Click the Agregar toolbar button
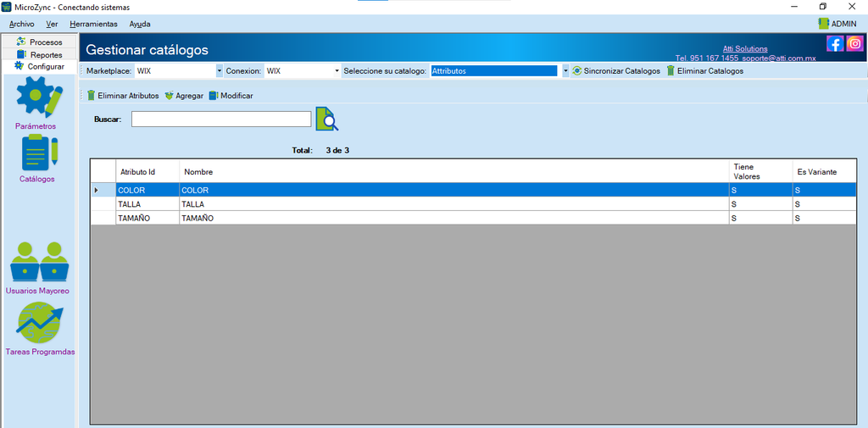868x428 pixels. click(x=184, y=96)
